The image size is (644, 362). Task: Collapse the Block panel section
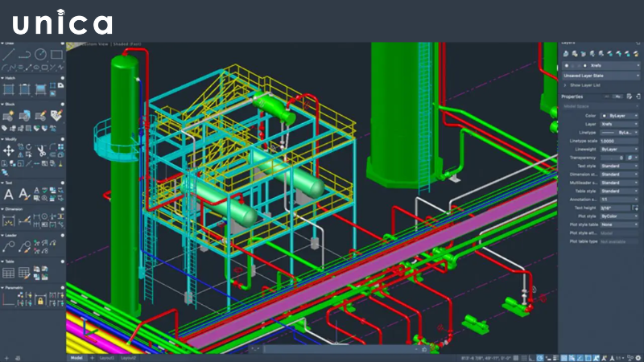tap(2, 105)
